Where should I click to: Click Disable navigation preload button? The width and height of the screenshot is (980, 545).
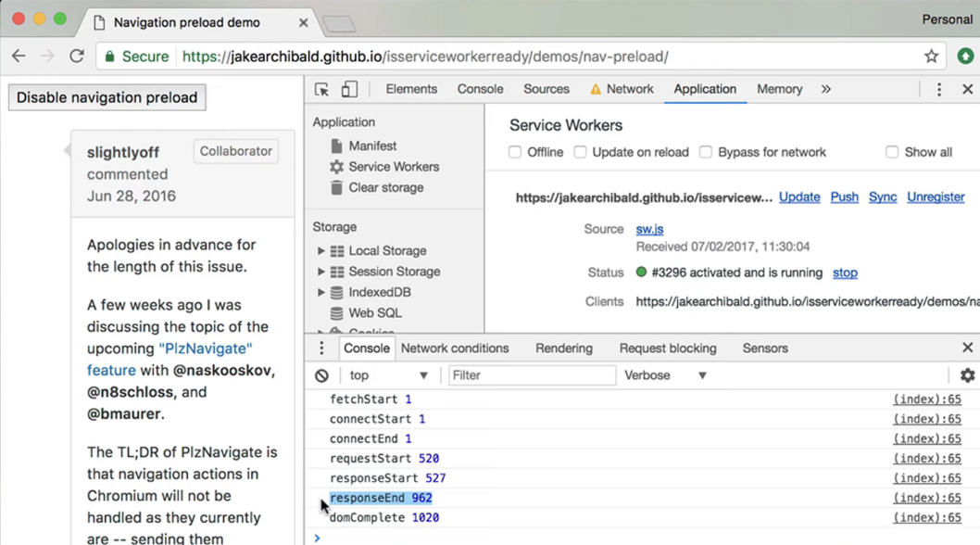click(x=107, y=97)
